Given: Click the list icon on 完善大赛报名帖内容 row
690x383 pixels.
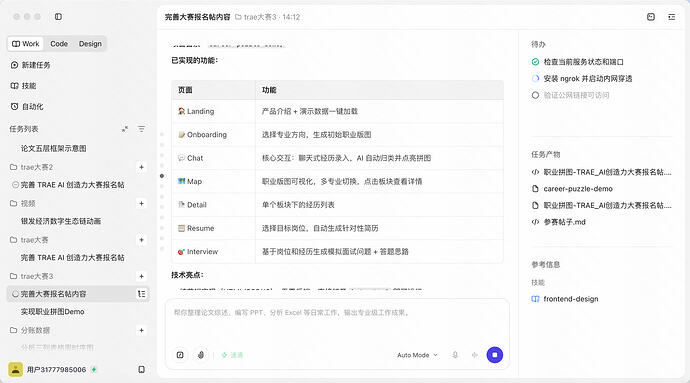Looking at the screenshot, I should [x=141, y=294].
